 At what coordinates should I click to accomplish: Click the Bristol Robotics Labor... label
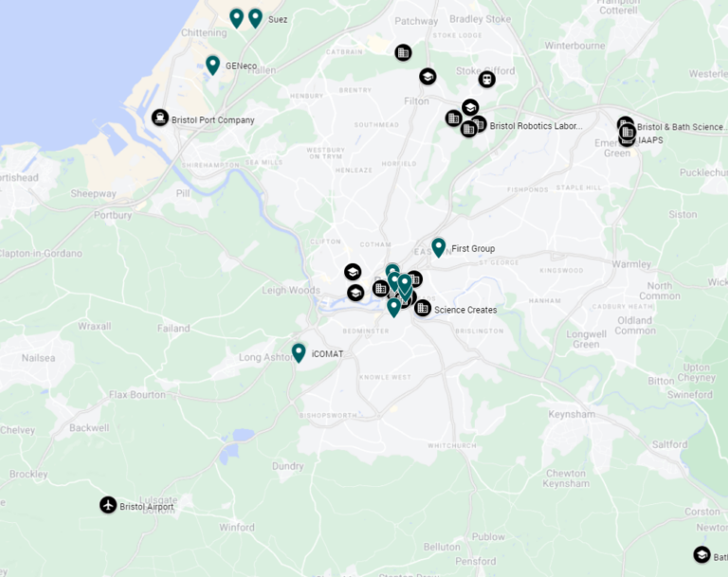point(536,126)
